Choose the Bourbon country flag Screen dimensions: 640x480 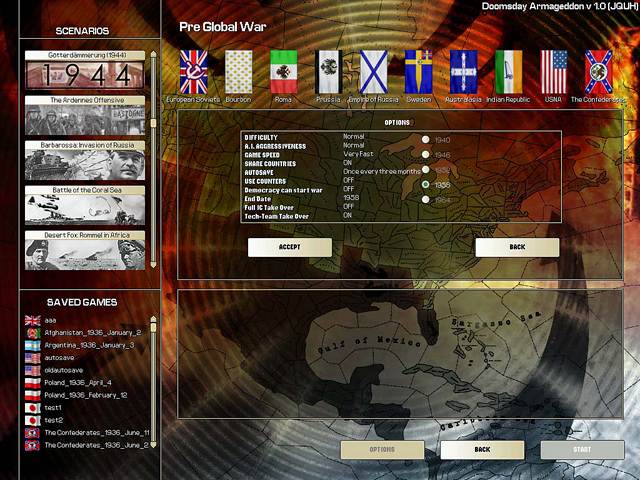[x=239, y=72]
